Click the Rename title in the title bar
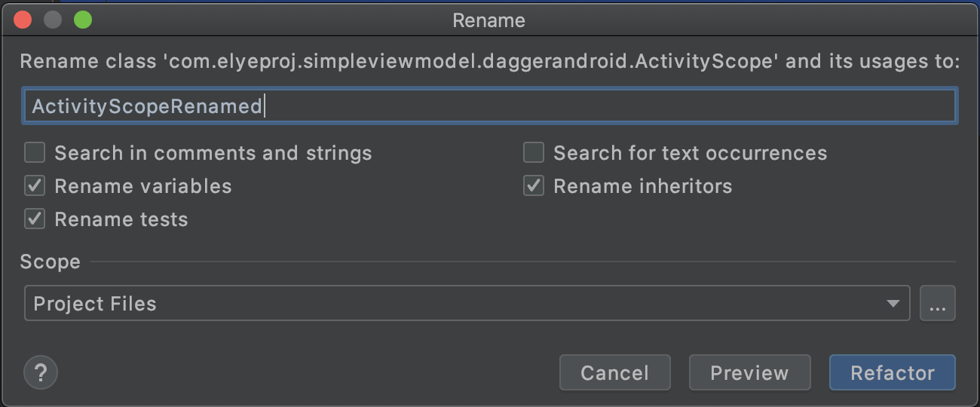The height and width of the screenshot is (407, 980). click(x=488, y=20)
